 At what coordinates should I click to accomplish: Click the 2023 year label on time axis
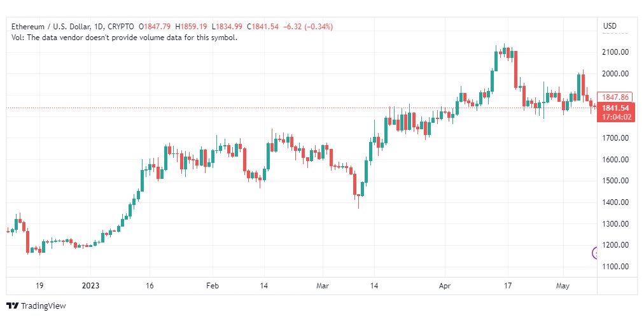tap(90, 286)
